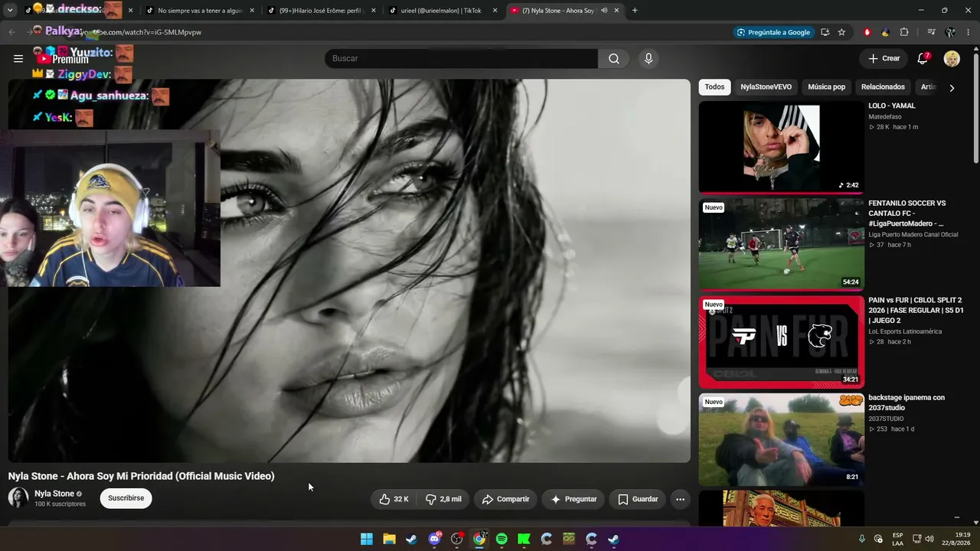The image size is (980, 551).
Task: Open FENTANILO SOCCER VS CANTALO FC thumbnail
Action: click(x=781, y=244)
